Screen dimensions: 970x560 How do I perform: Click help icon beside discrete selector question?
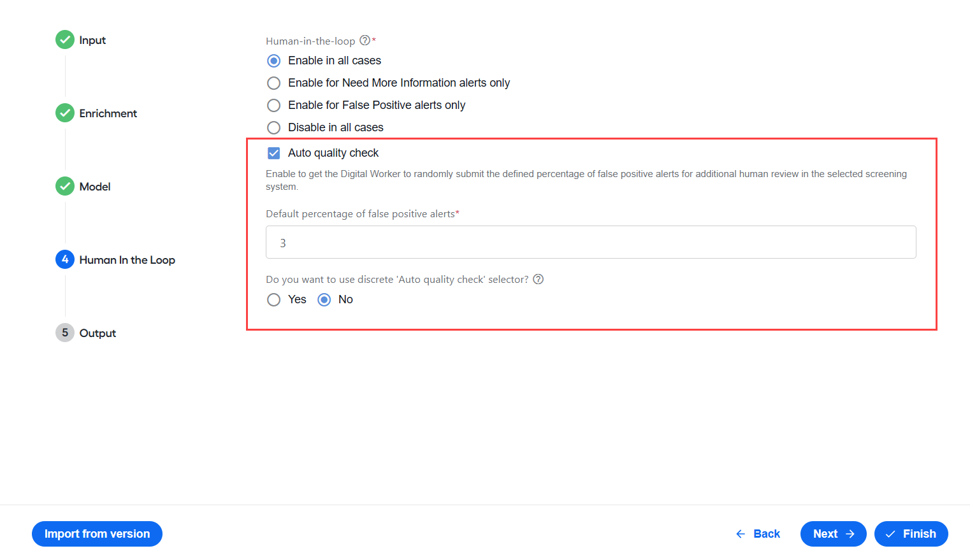[539, 279]
